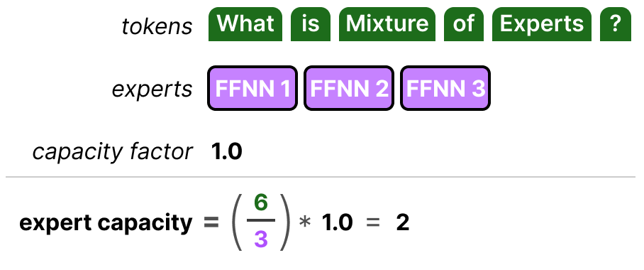Viewport: 644px width, 270px height.
Task: Click the "Mixture" token
Action: pyautogui.click(x=387, y=24)
